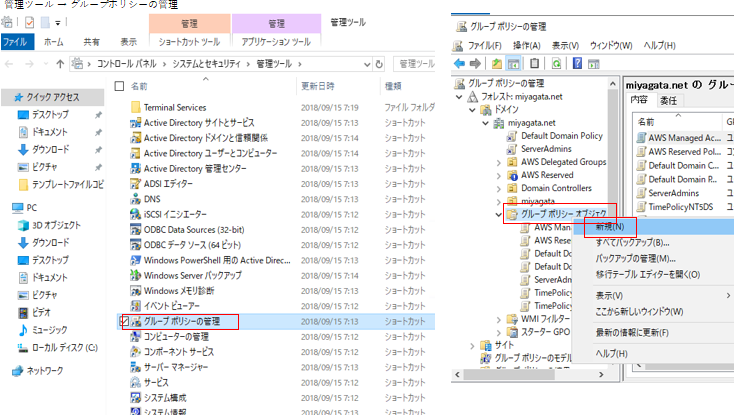The image size is (734, 415).
Task: Click コントロール パネル in the address path
Action: coord(126,64)
